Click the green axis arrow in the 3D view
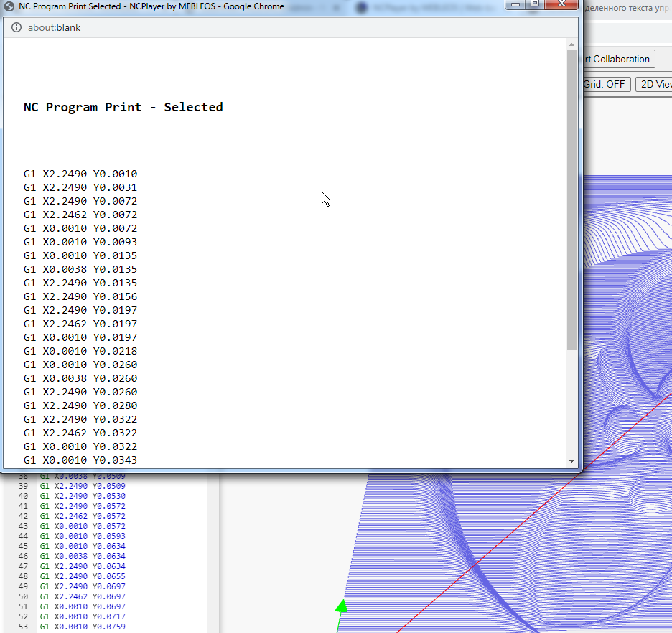This screenshot has height=633, width=672. [x=342, y=606]
